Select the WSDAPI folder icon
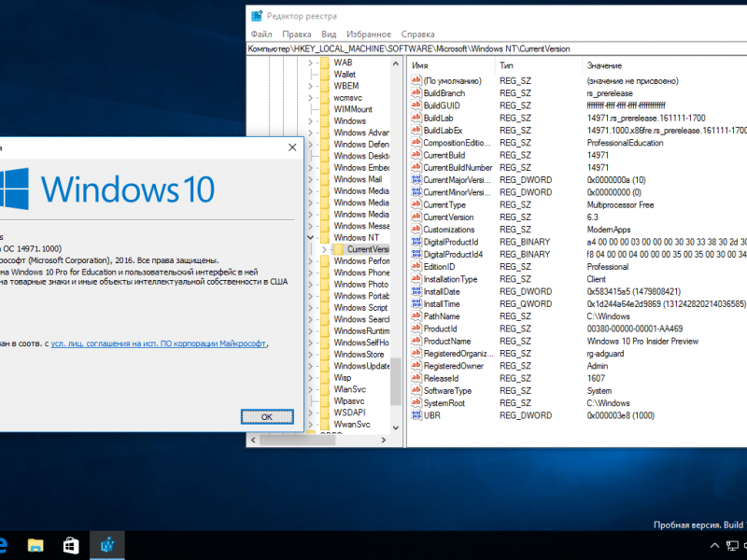Image resolution: width=747 pixels, height=560 pixels. (x=324, y=413)
